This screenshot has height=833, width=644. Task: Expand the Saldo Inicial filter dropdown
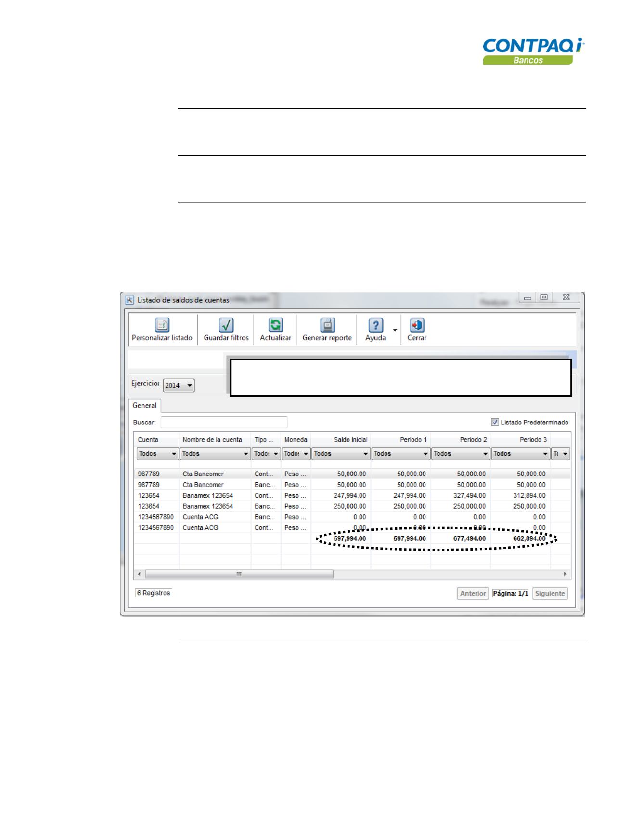341,454
